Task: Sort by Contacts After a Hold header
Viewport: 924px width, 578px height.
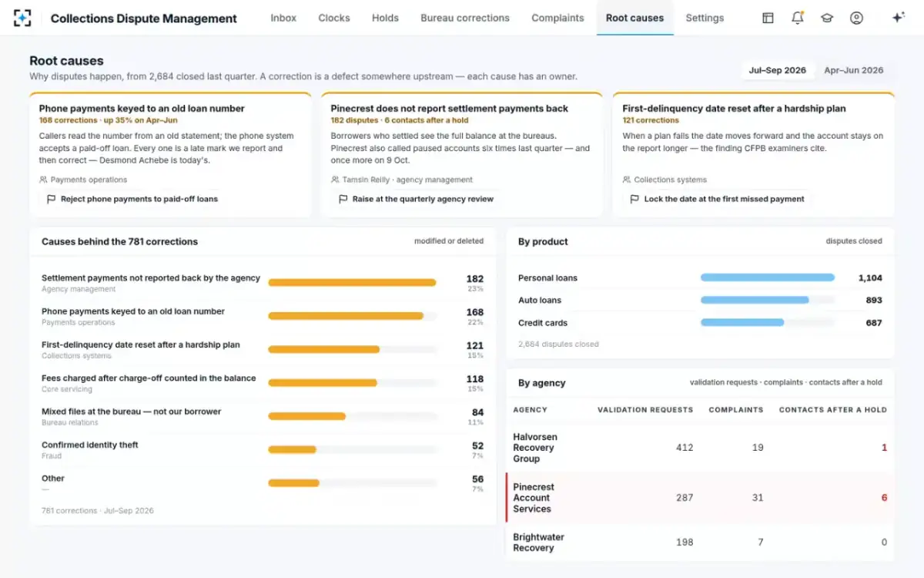Action: [x=833, y=410]
